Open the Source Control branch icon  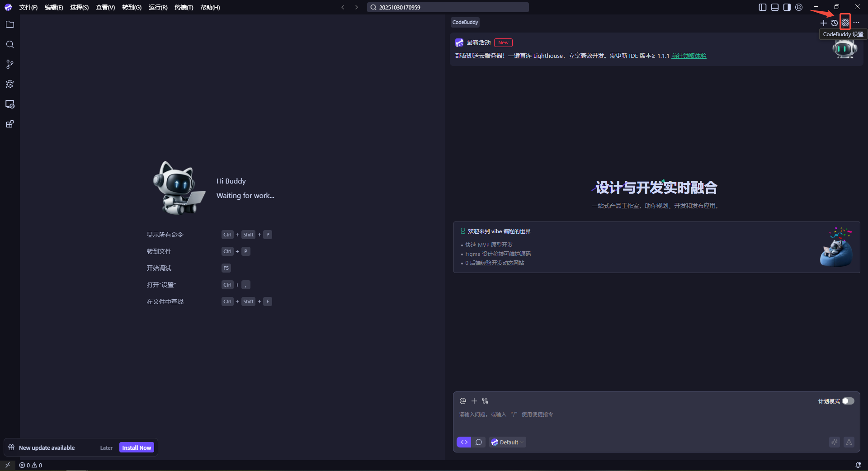click(x=10, y=64)
